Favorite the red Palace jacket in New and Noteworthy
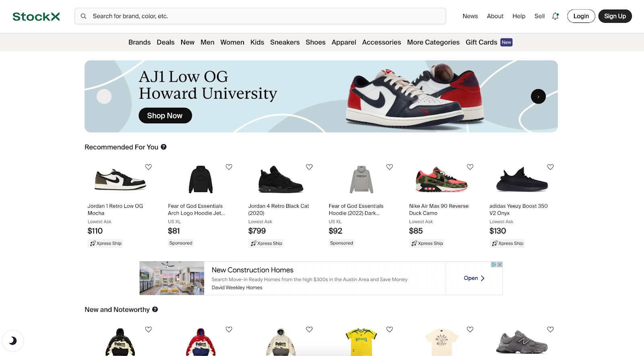The height and width of the screenshot is (356, 644). (x=229, y=329)
